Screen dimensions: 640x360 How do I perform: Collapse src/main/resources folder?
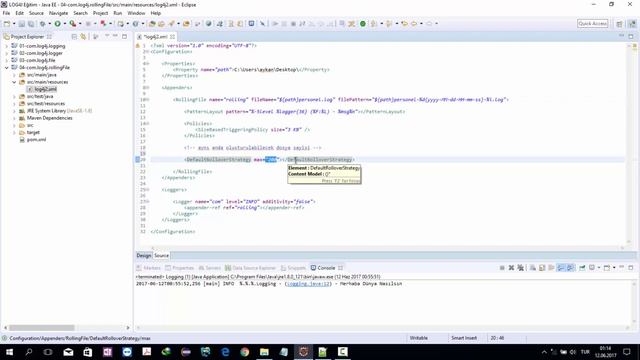14,82
